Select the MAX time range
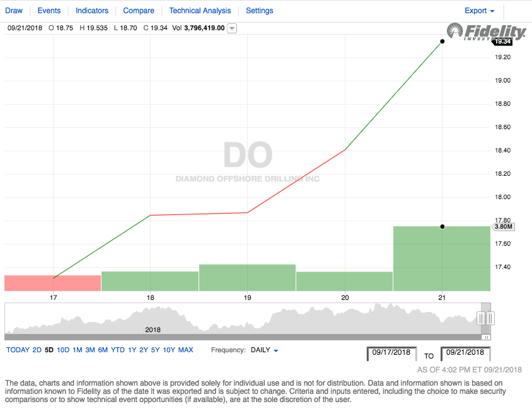 coord(186,350)
